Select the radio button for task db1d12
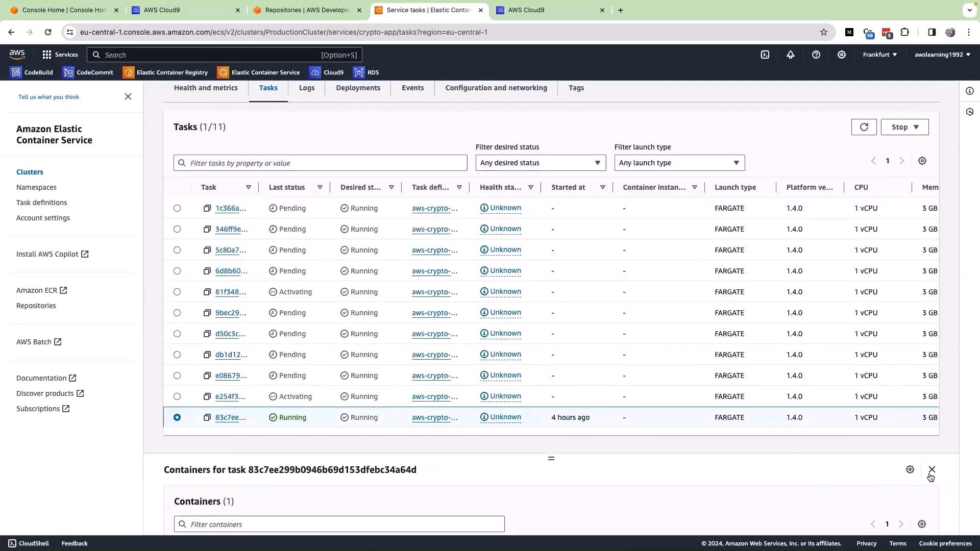 pyautogui.click(x=177, y=355)
